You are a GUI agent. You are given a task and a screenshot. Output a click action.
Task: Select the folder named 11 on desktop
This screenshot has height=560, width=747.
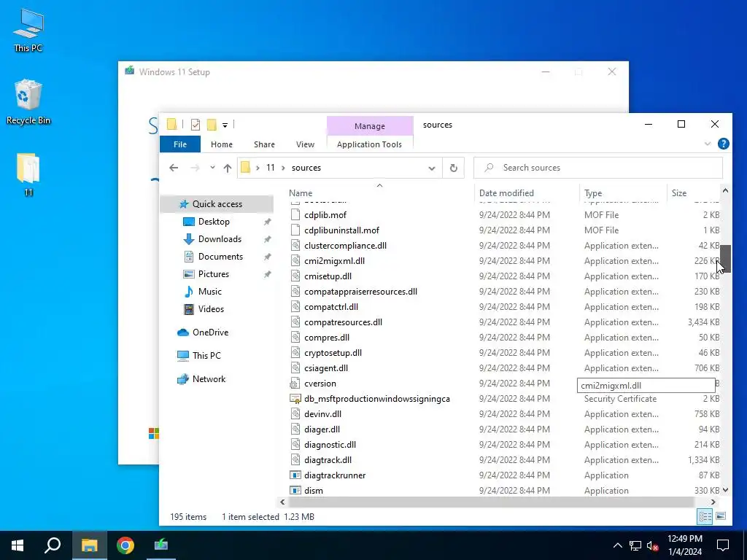point(28,174)
